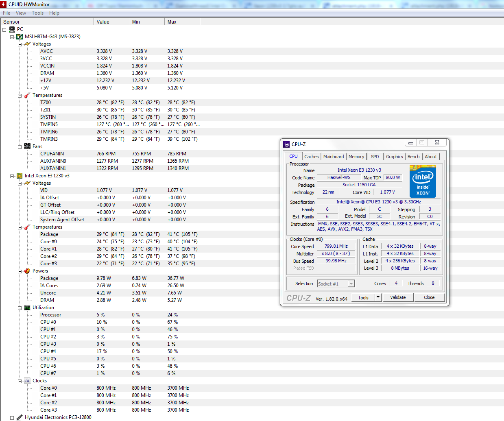Click the CPUID HWMonitor title bar icon
Image resolution: width=504 pixels, height=421 pixels.
3,4
